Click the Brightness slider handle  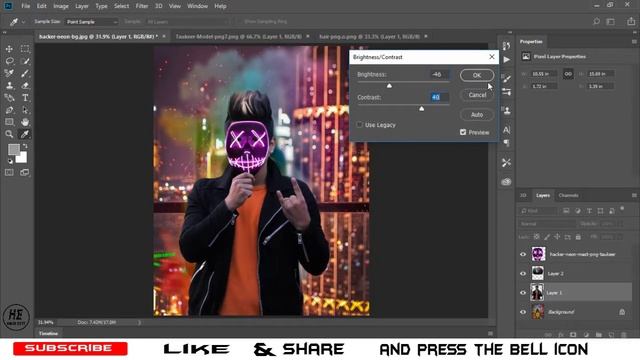click(389, 85)
